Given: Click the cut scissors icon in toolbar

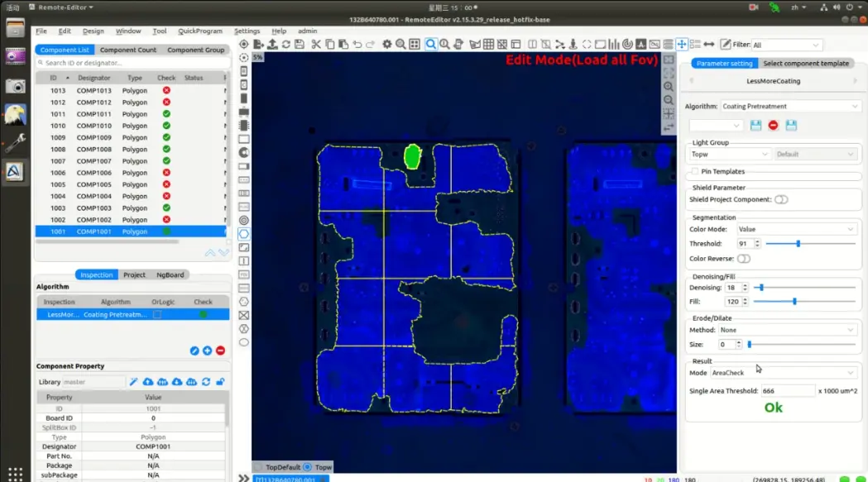Looking at the screenshot, I should coord(316,45).
